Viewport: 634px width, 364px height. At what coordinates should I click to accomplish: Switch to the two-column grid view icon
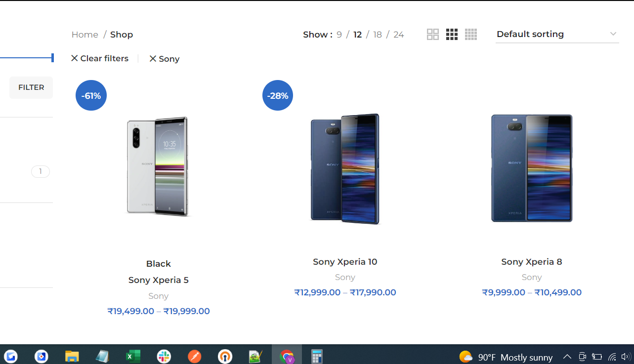point(433,35)
